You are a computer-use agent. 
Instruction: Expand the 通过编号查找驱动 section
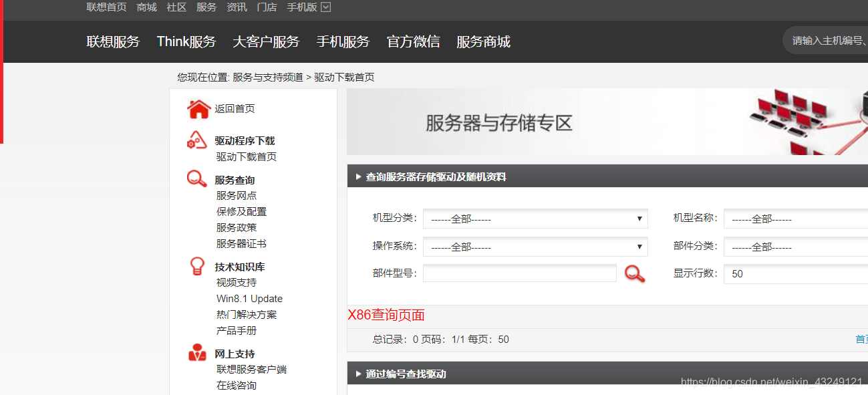coord(359,374)
